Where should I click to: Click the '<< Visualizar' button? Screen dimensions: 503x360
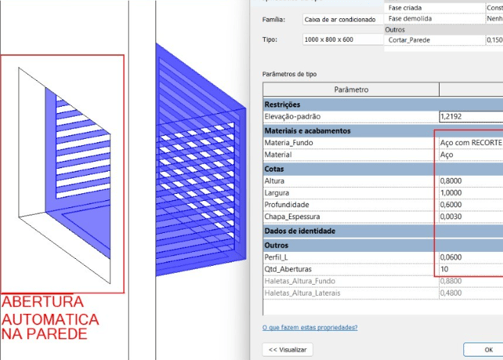pos(287,350)
